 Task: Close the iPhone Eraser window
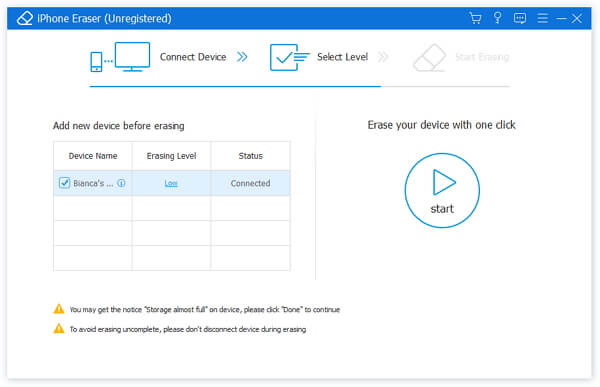577,18
